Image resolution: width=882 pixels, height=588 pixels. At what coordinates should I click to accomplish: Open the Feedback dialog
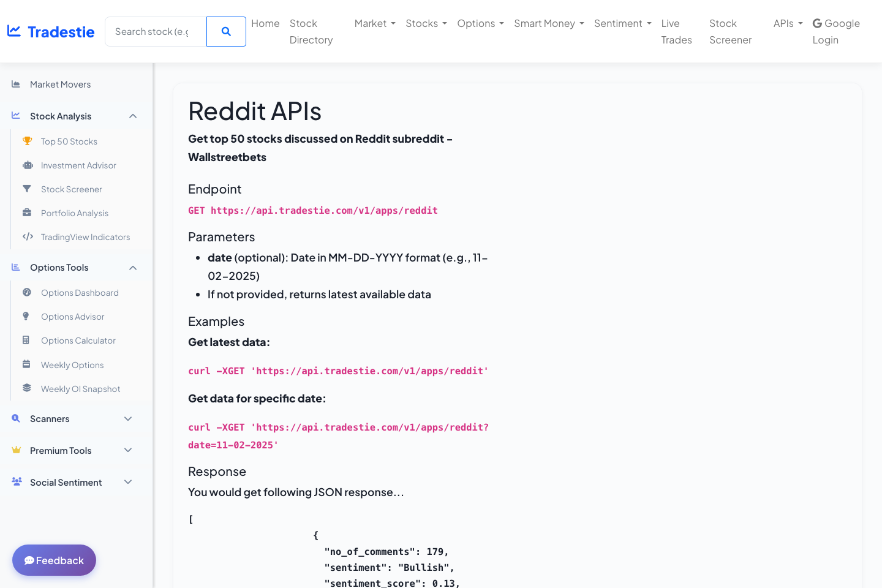click(x=54, y=560)
